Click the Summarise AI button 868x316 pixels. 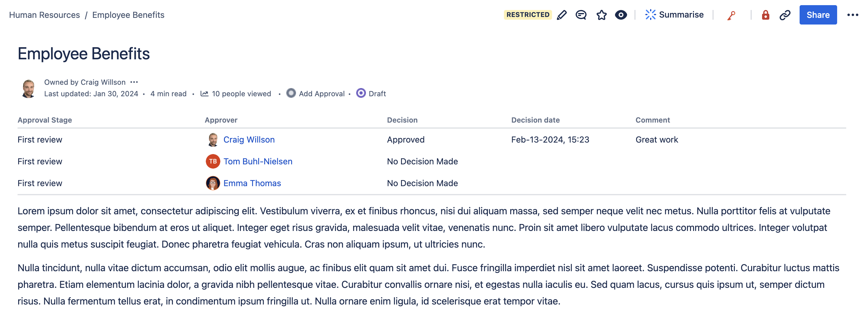(x=674, y=15)
